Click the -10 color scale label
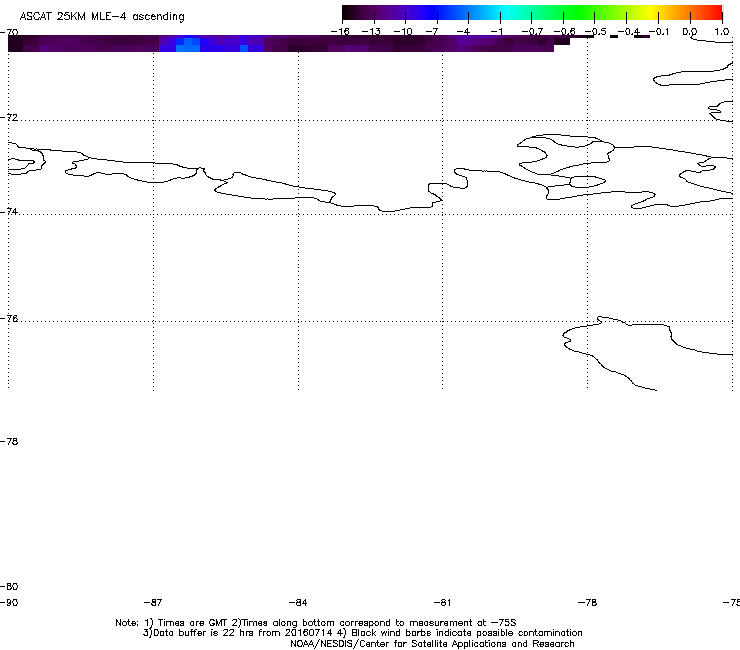The image size is (740, 650). [x=403, y=32]
